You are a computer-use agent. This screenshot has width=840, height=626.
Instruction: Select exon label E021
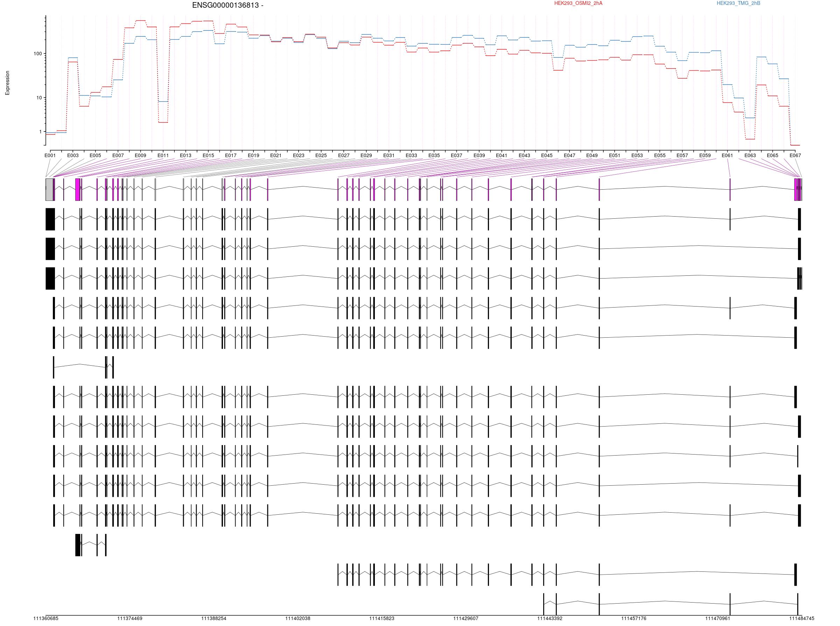pyautogui.click(x=275, y=155)
